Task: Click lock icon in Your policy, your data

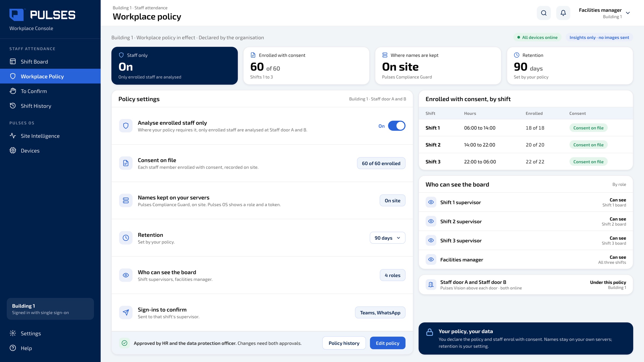Action: (430, 332)
